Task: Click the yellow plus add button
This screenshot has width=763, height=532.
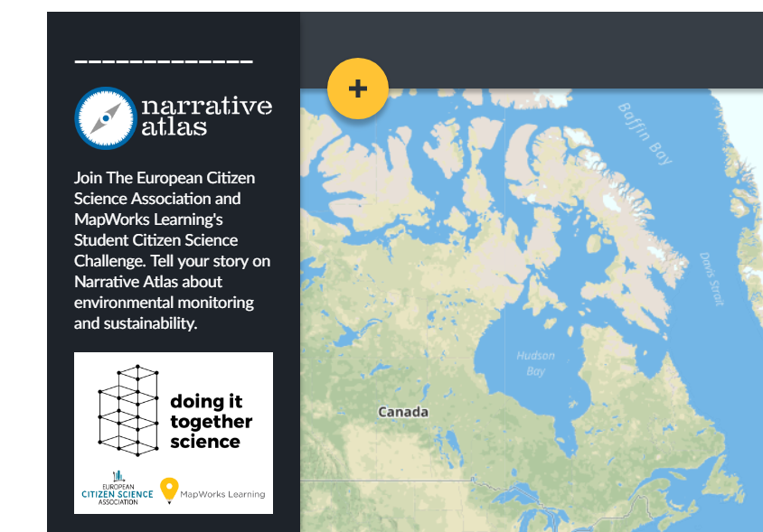Action: pyautogui.click(x=358, y=89)
